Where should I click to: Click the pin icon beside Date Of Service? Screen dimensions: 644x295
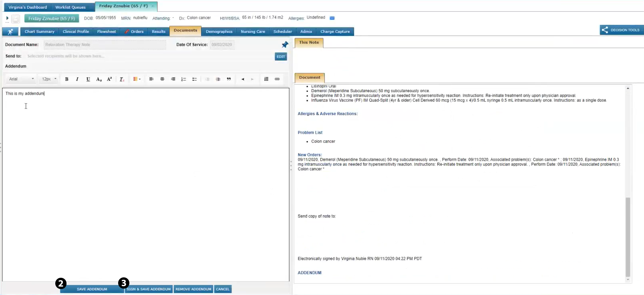(x=285, y=44)
